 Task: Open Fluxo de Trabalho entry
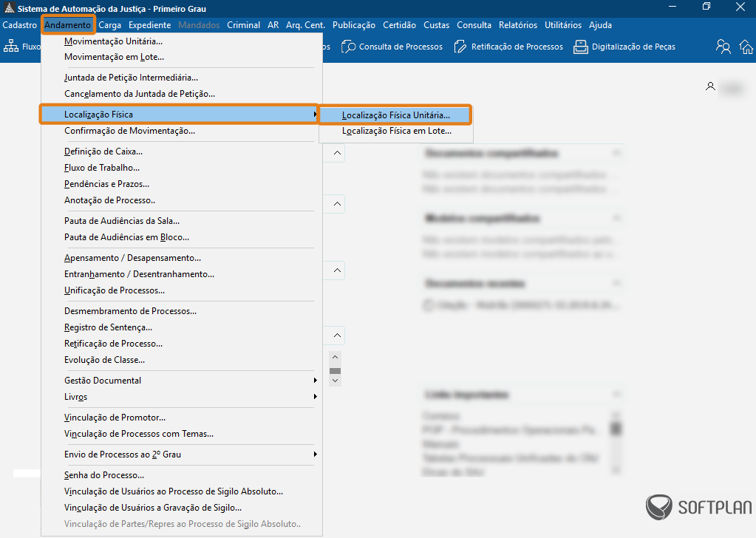182,168
